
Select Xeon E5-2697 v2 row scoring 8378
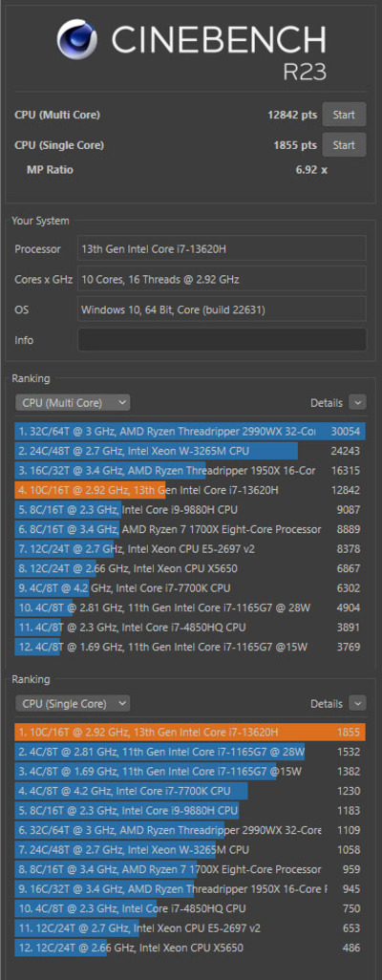pos(190,549)
